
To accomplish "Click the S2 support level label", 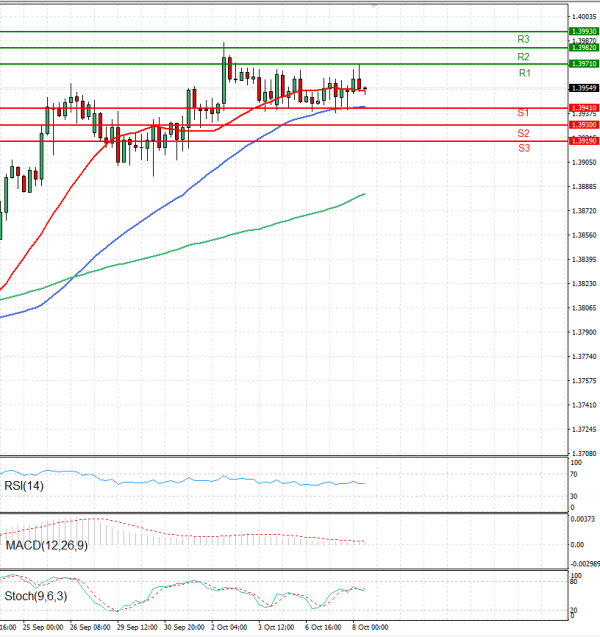I will [523, 133].
